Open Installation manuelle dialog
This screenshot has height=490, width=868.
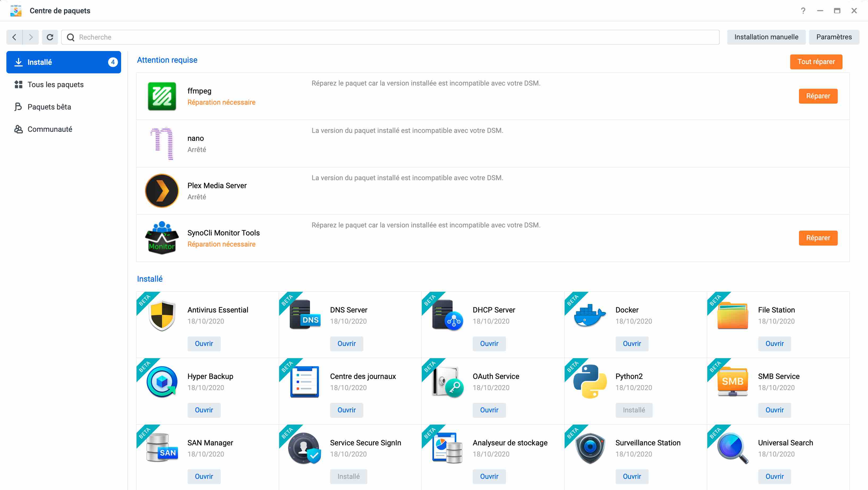(x=766, y=37)
